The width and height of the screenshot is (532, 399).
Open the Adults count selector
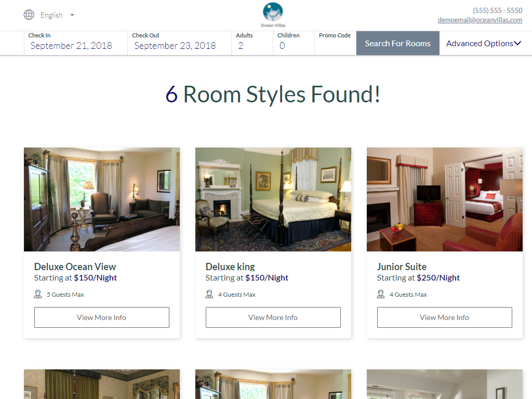pyautogui.click(x=252, y=43)
